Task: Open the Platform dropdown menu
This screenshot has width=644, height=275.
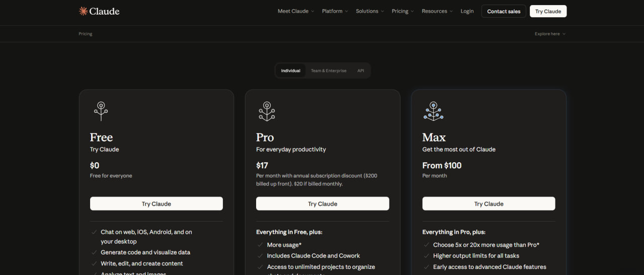Action: (x=335, y=11)
